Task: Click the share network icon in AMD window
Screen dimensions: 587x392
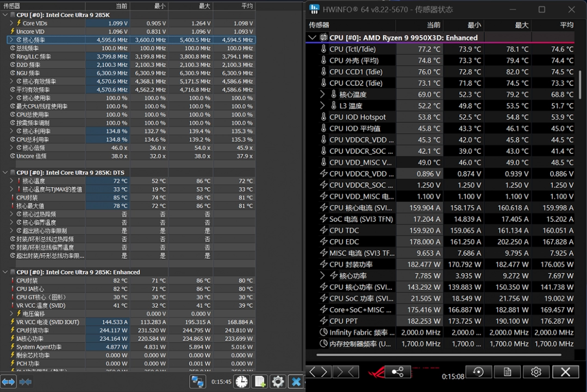Action: click(x=397, y=372)
